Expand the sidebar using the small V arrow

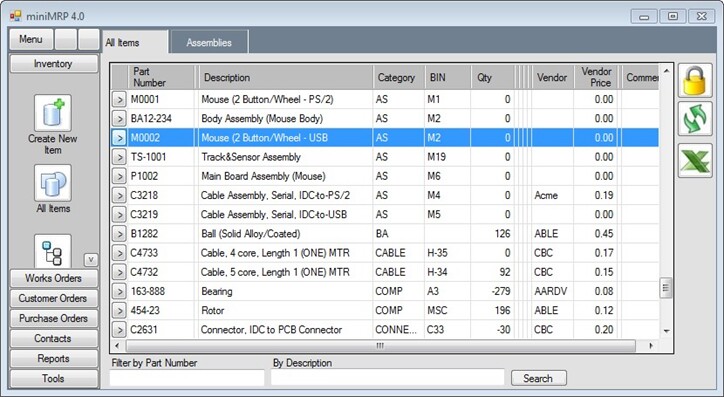[91, 260]
